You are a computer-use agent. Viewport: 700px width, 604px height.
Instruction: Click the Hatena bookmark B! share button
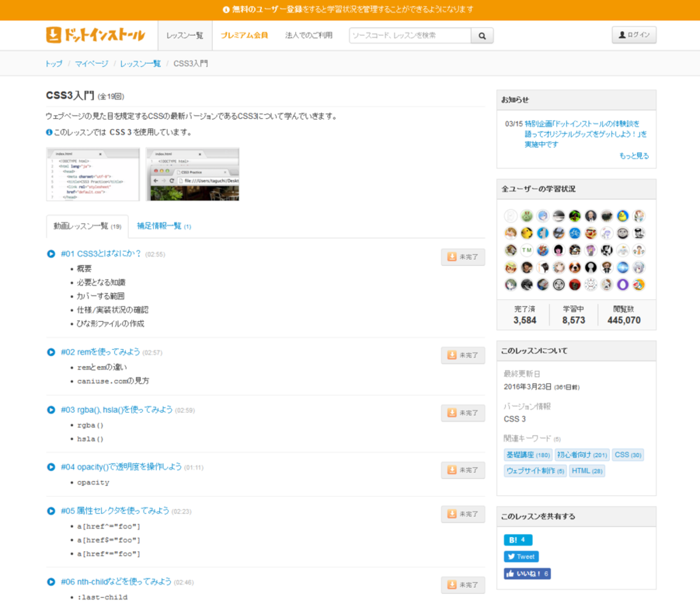[517, 540]
